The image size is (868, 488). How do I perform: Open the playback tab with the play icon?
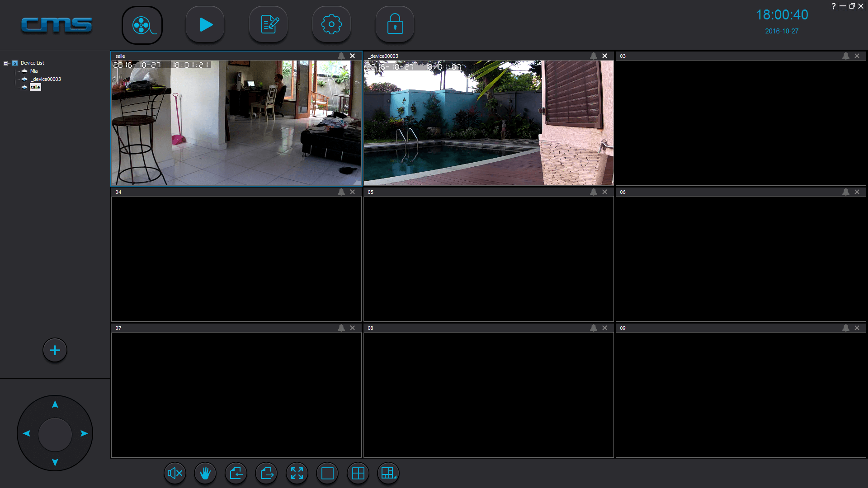[x=205, y=24]
